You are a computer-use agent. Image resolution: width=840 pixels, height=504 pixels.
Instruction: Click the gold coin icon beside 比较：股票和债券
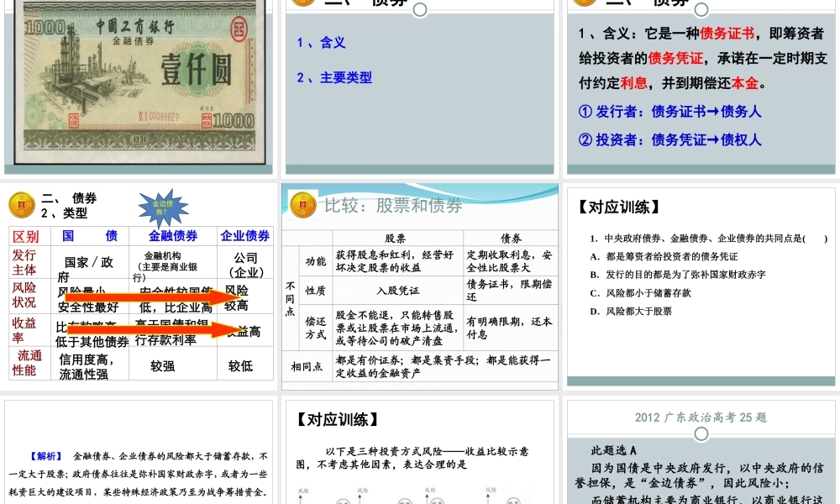302,205
